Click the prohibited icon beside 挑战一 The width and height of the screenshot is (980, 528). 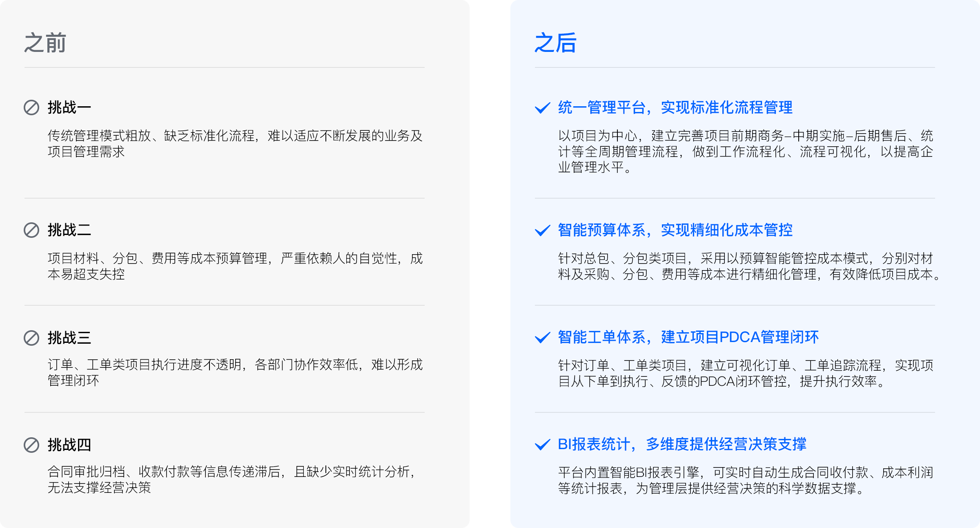31,107
